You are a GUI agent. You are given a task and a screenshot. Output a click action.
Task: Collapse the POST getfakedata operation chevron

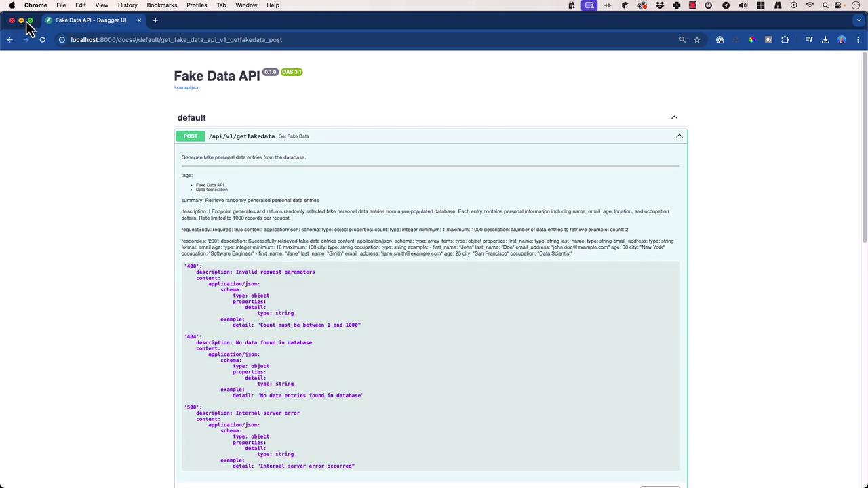pyautogui.click(x=679, y=136)
